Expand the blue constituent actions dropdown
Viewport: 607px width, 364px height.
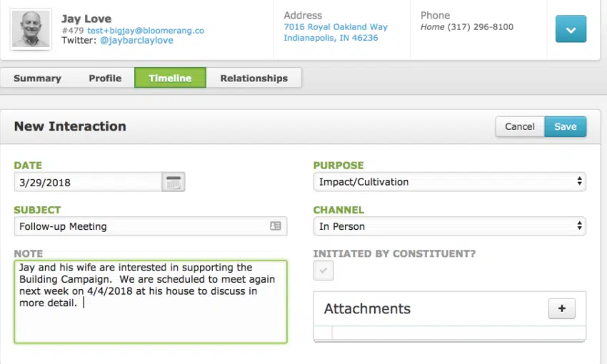(571, 29)
